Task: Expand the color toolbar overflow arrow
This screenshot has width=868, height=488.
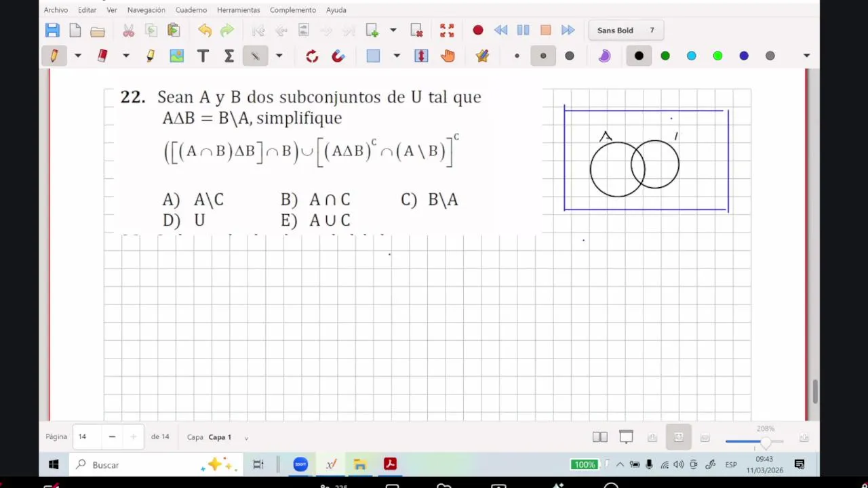Action: (806, 56)
